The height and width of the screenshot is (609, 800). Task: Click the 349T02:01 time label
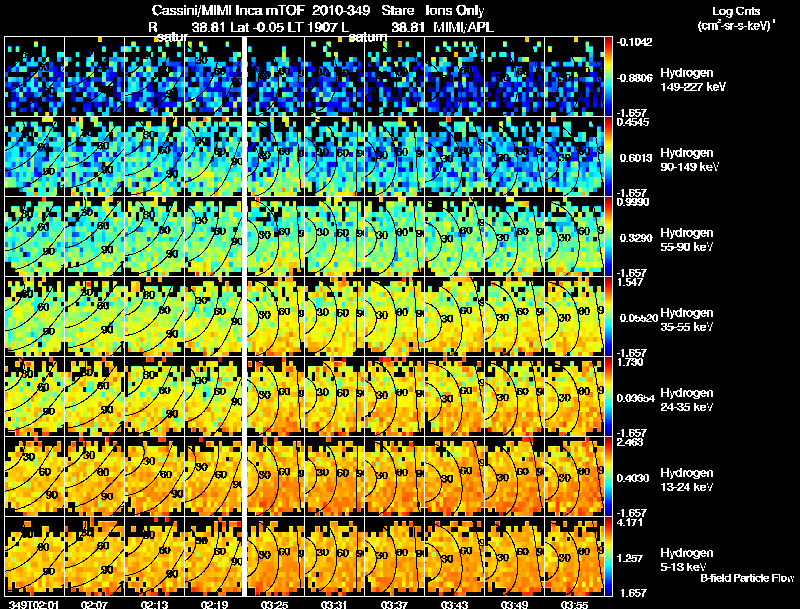34,604
